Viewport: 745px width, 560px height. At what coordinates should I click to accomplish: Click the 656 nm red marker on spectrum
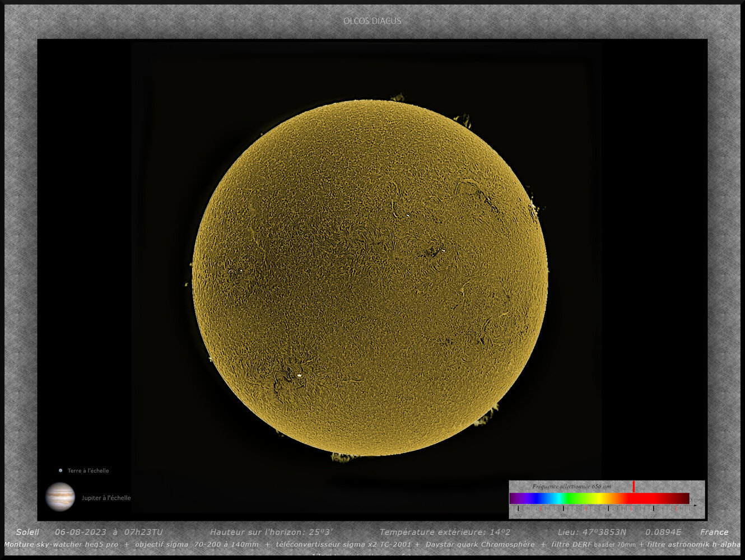pos(634,487)
